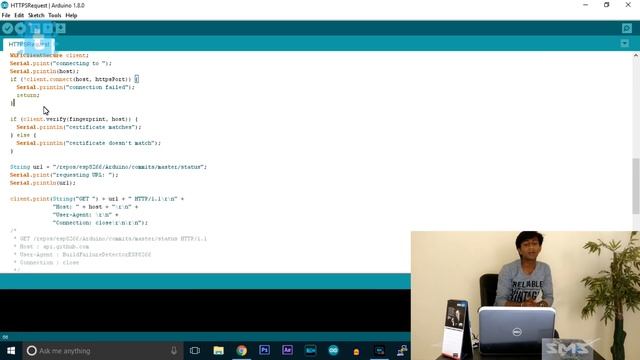
Task: Switch to Google Chrome in the taskbar
Action: 242,351
